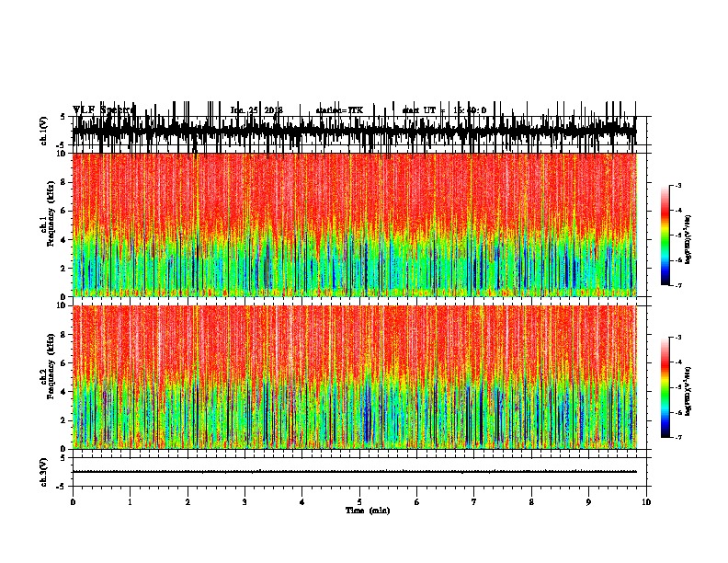Click '-3' on ch.2 color bar scale
The width and height of the screenshot is (728, 563).
coord(677,338)
